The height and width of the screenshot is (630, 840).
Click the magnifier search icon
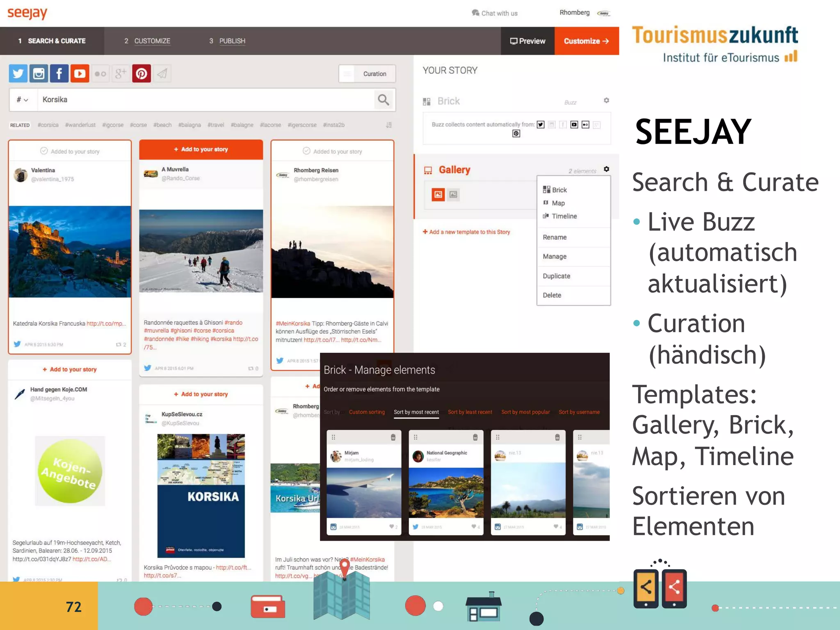point(383,100)
